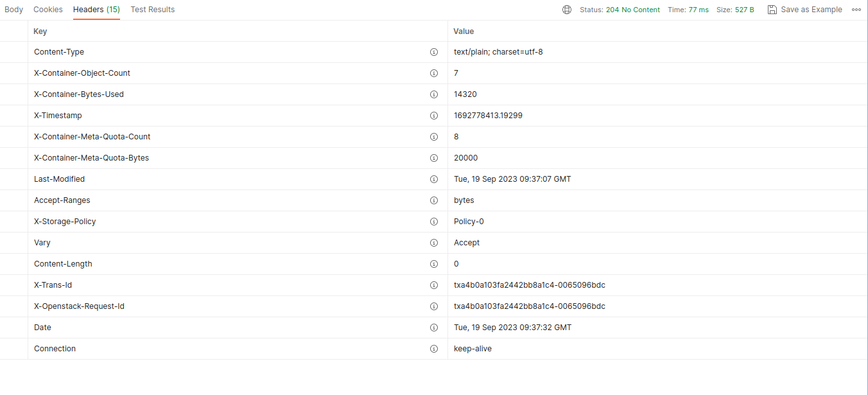
Task: Click info icon for Last-Modified header
Action: (x=434, y=179)
